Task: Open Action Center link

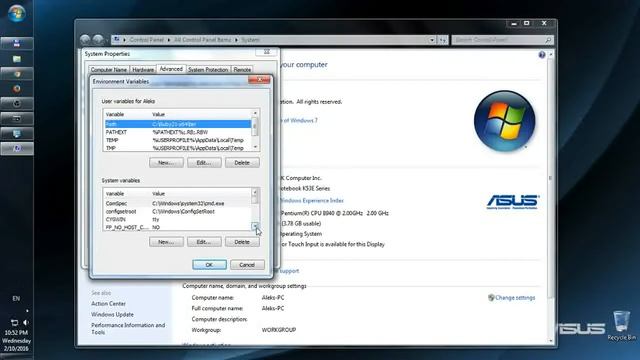Action: click(x=108, y=304)
